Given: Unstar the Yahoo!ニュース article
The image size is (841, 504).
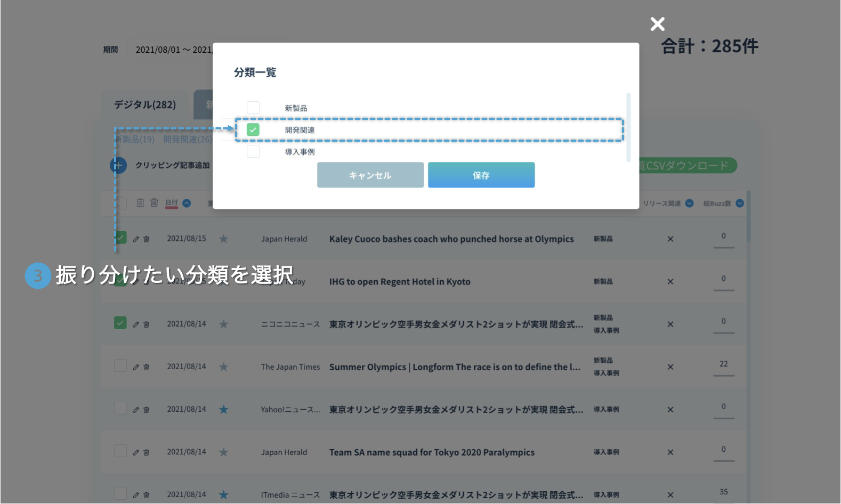Looking at the screenshot, I should [x=224, y=410].
